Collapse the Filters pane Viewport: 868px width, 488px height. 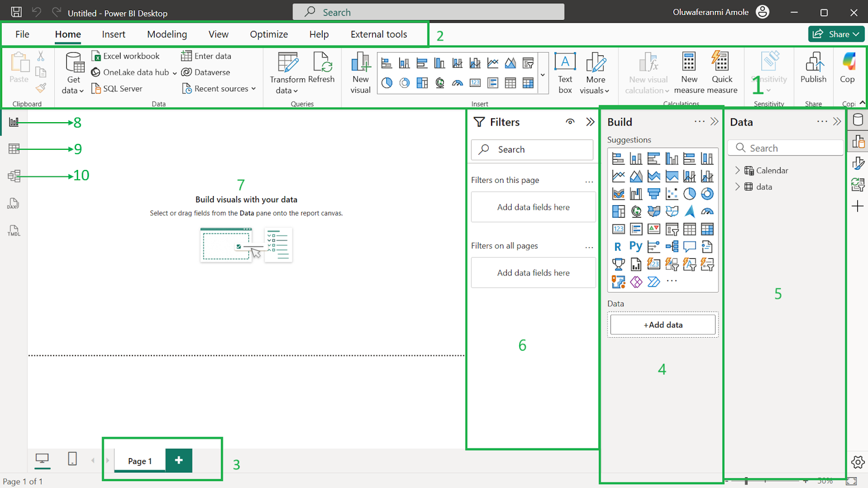[590, 122]
